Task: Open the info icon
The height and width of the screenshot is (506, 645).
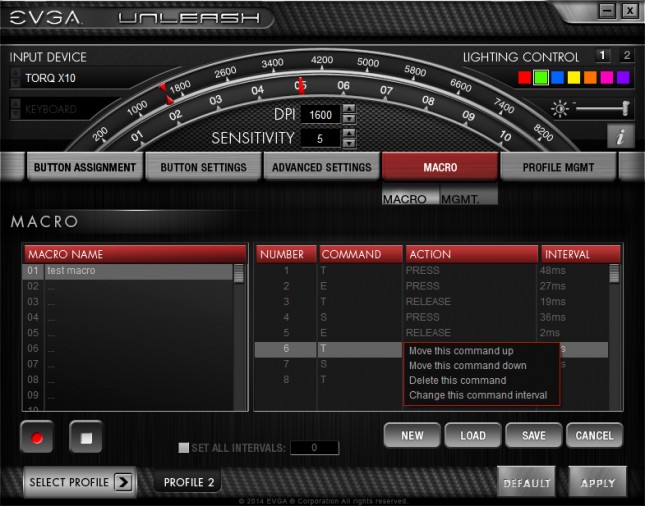Action: (x=620, y=136)
